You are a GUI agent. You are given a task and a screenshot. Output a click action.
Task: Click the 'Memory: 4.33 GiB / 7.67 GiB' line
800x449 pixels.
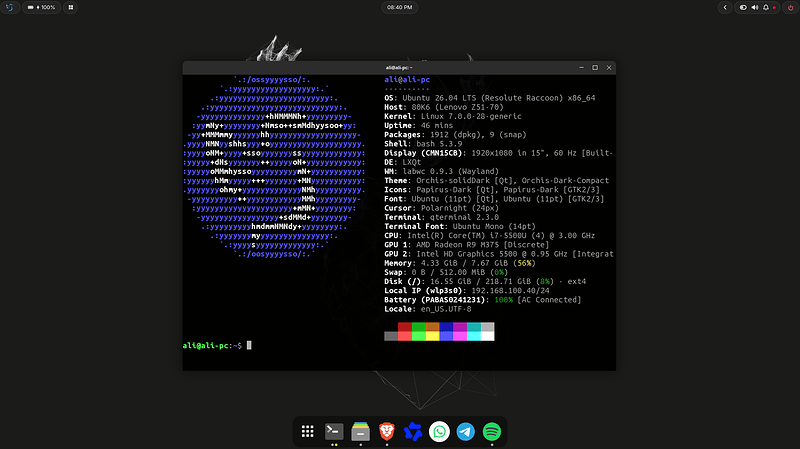[x=460, y=263]
